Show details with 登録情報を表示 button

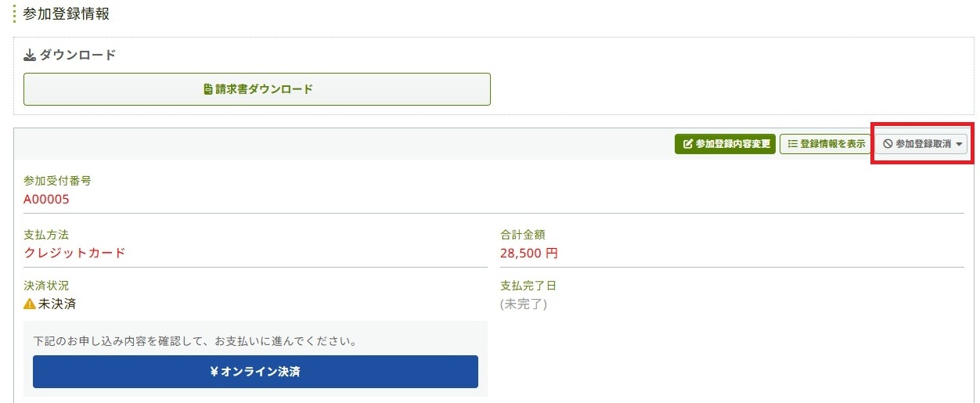pos(825,144)
